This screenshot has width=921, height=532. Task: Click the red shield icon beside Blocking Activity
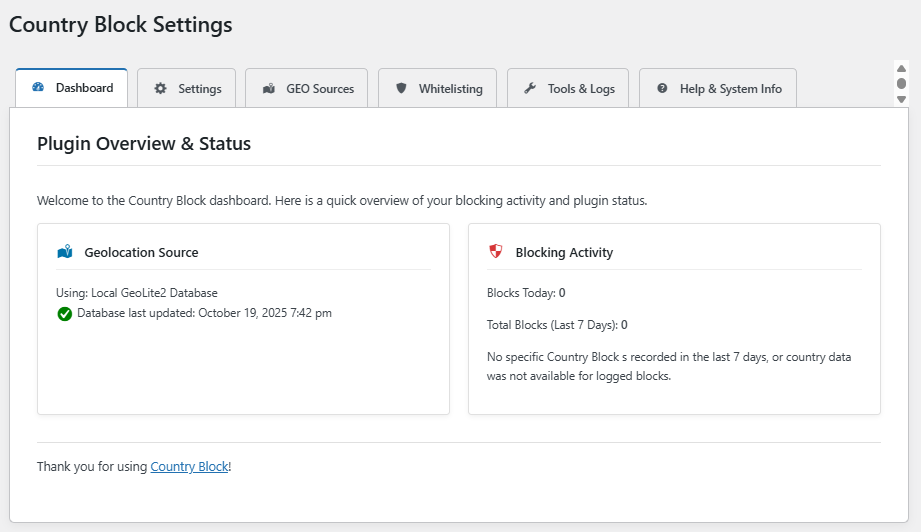(x=496, y=252)
